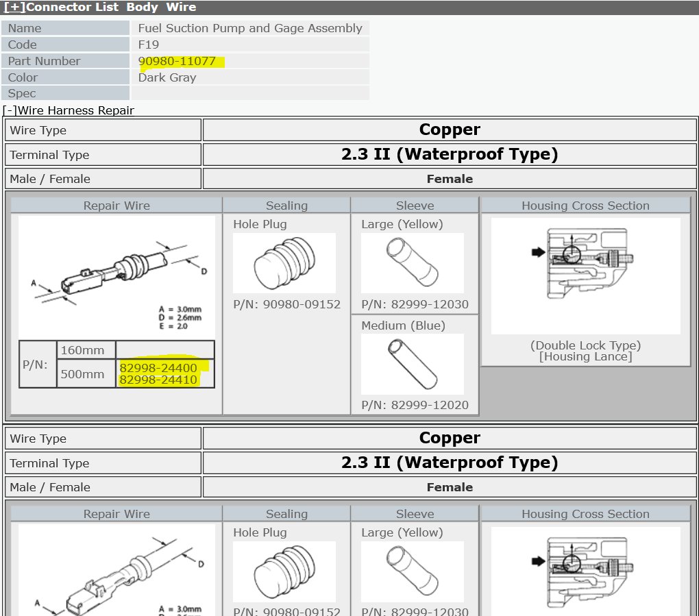Click the E = 2.0 dimension note
This screenshot has height=616, width=699.
click(x=173, y=326)
